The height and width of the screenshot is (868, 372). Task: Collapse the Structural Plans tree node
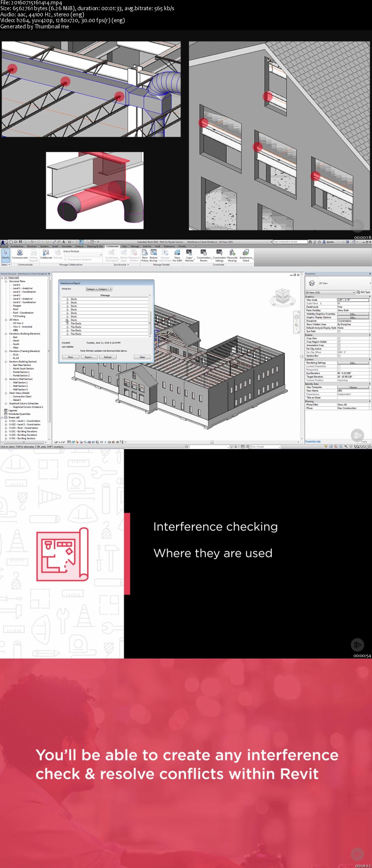pos(6,281)
